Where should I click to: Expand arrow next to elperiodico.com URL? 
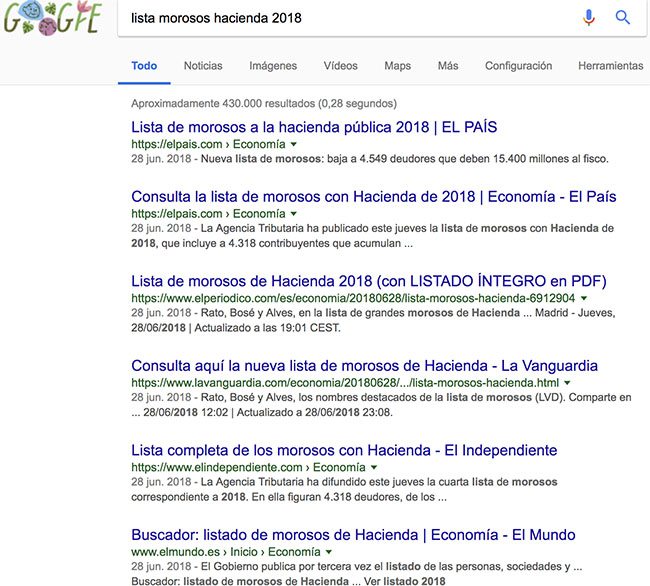584,298
